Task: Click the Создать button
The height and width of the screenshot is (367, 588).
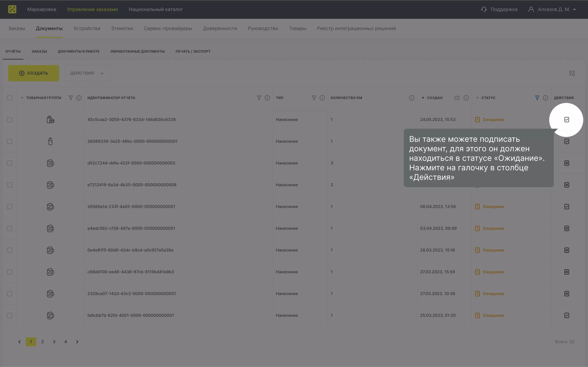Action: coord(34,73)
